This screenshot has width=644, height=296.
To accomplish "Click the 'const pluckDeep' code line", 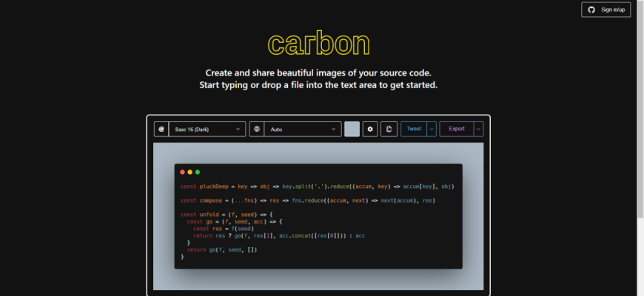I will pyautogui.click(x=317, y=186).
